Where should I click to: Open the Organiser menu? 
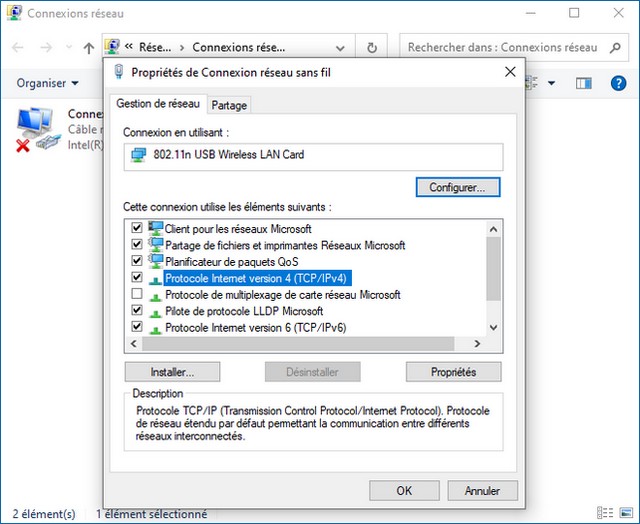coord(47,83)
